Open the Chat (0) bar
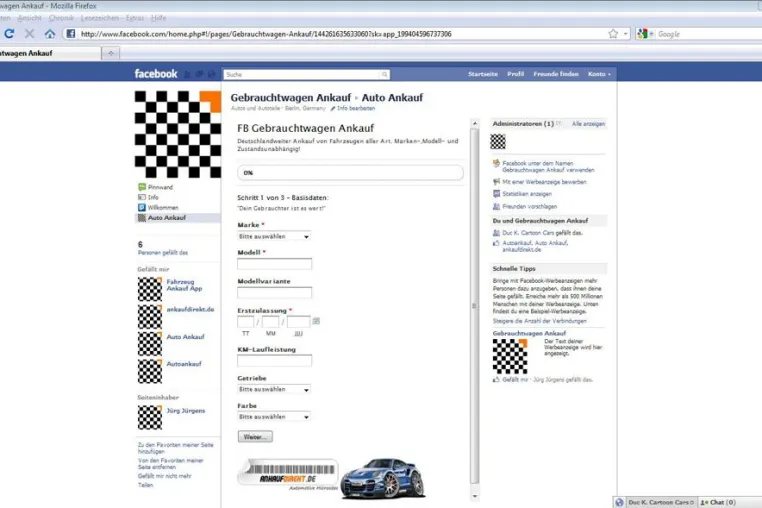 tap(718, 502)
